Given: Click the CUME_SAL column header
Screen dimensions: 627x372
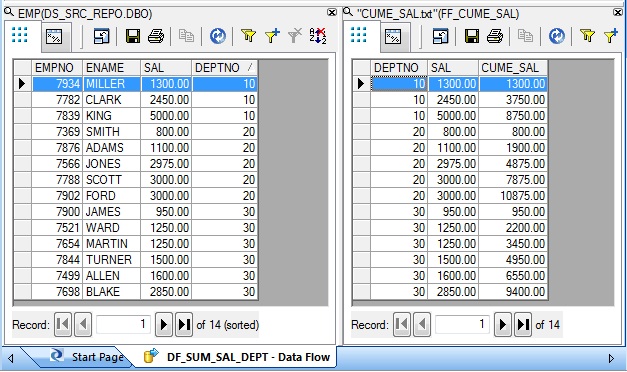Looking at the screenshot, I should click(x=513, y=68).
